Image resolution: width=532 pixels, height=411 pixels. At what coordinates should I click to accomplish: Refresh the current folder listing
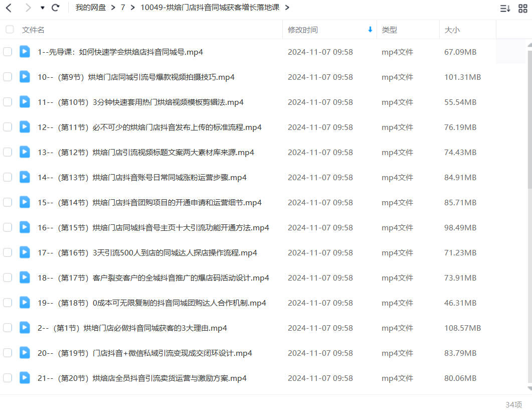pyautogui.click(x=56, y=8)
